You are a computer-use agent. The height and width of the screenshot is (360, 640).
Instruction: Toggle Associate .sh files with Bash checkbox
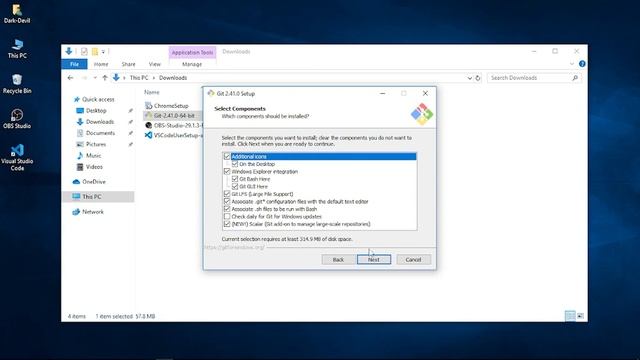pyautogui.click(x=227, y=209)
